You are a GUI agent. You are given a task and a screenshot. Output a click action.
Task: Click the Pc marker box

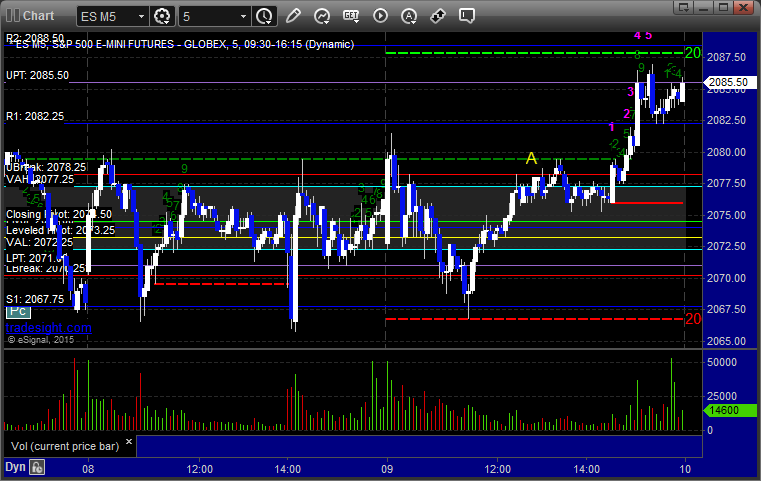18,311
